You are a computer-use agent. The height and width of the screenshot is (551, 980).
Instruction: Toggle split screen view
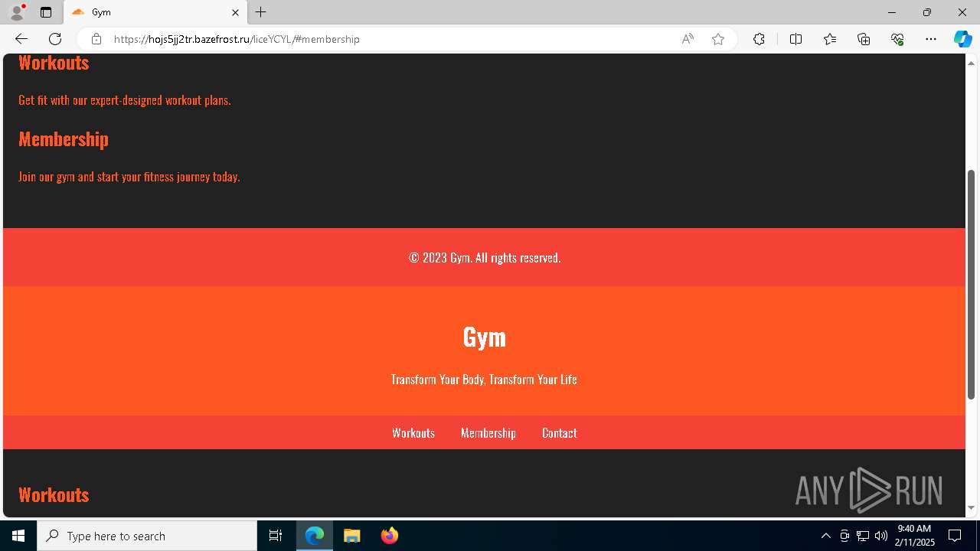795,39
